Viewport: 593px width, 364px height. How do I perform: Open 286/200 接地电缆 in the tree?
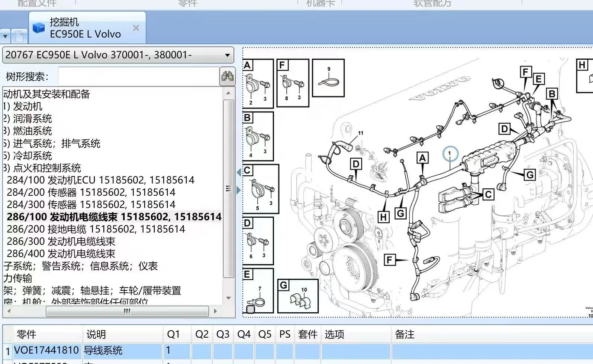(96, 229)
